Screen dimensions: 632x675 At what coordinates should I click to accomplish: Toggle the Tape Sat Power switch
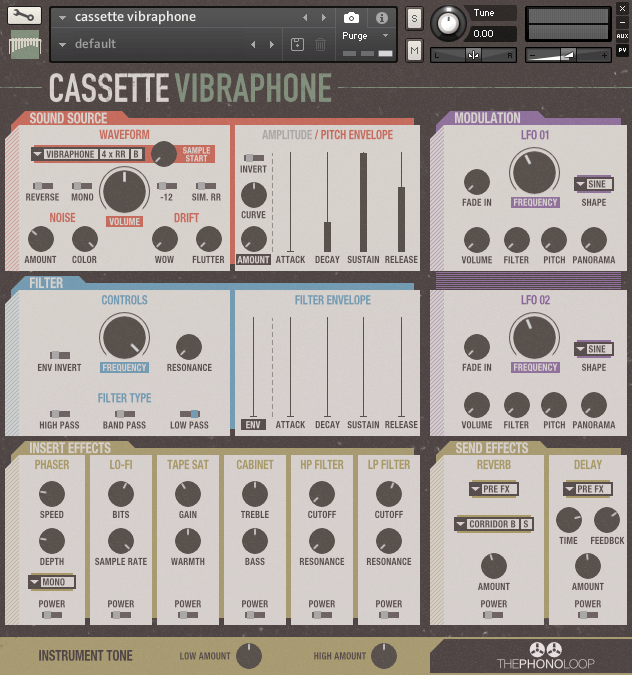[188, 615]
